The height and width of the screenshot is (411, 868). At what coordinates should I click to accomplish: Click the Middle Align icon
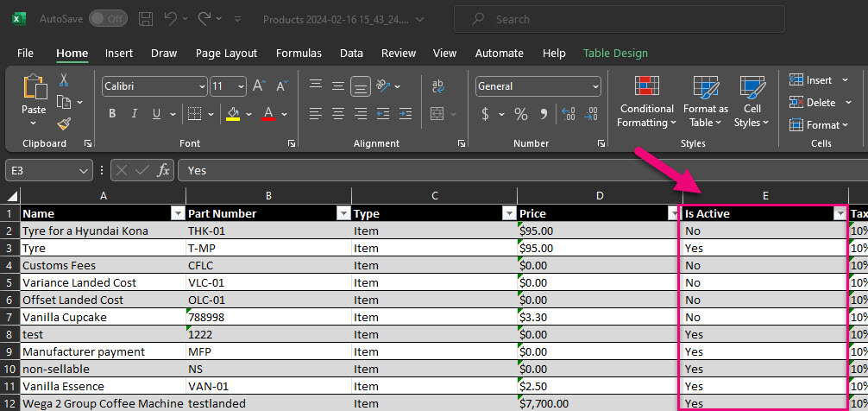(338, 85)
